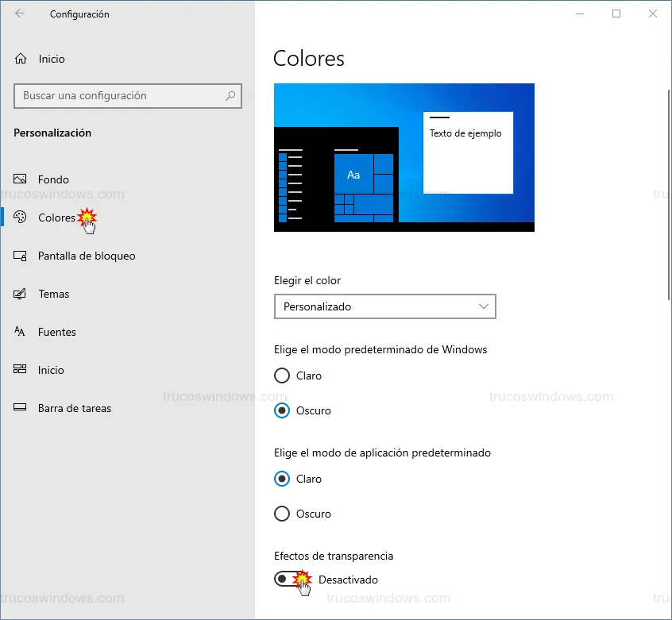Viewport: 672px width, 620px height.
Task: Click the Colores preview thumbnail
Action: [x=404, y=157]
